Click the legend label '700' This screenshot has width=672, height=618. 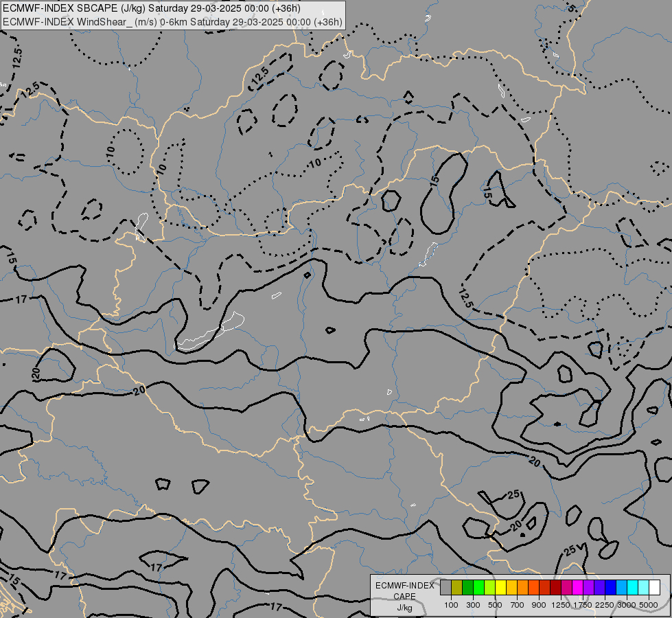518,605
